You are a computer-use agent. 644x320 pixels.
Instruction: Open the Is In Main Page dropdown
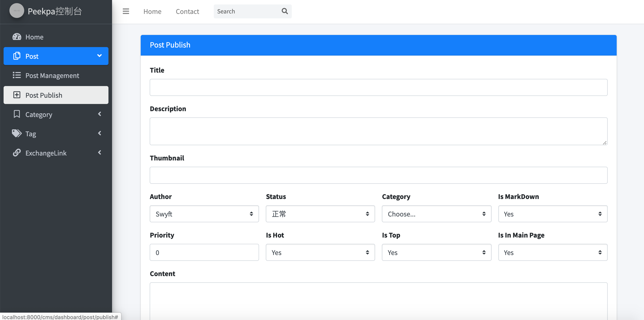[x=553, y=252]
